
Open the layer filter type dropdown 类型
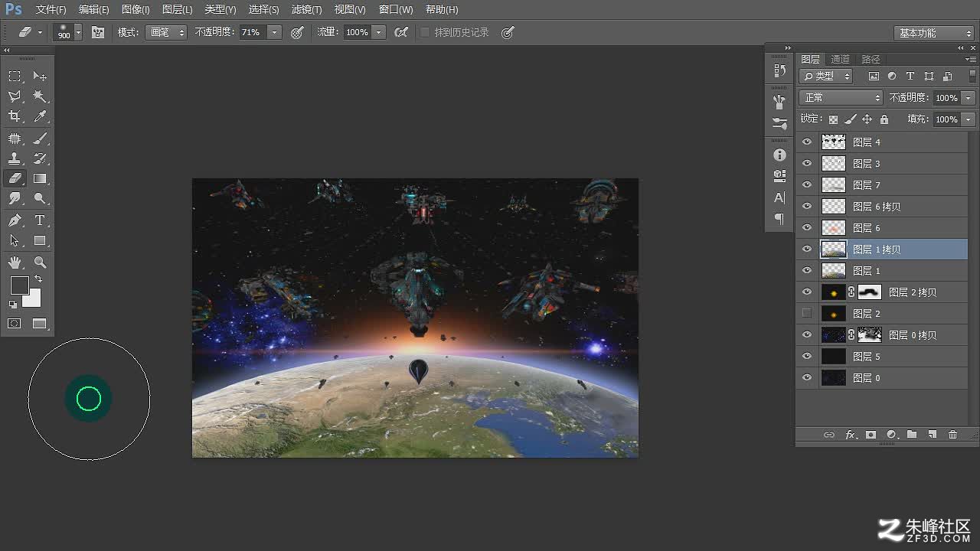point(826,77)
